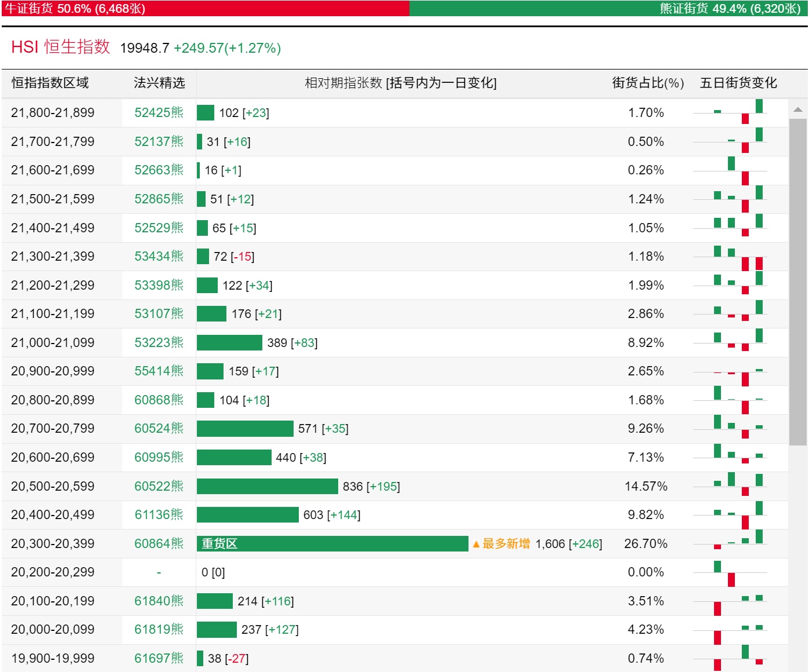Click the 836 [+195] bar value
The image size is (809, 672).
[371, 486]
